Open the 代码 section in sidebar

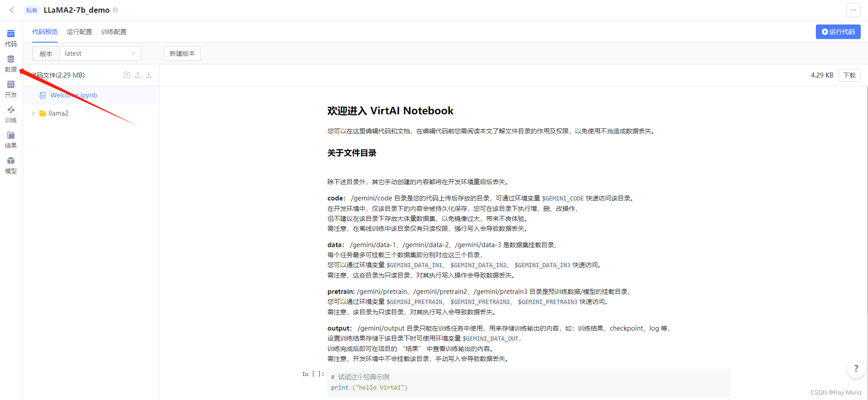coord(11,38)
